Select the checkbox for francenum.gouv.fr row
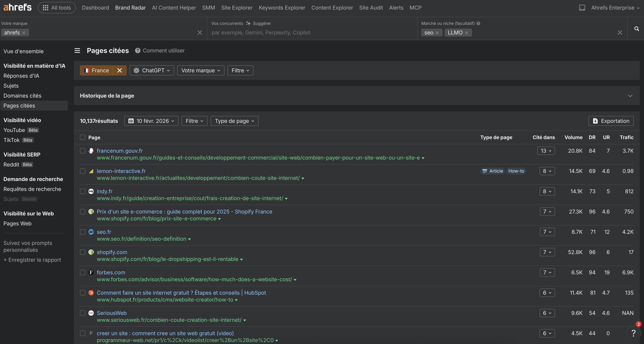The image size is (644, 344). 82,151
